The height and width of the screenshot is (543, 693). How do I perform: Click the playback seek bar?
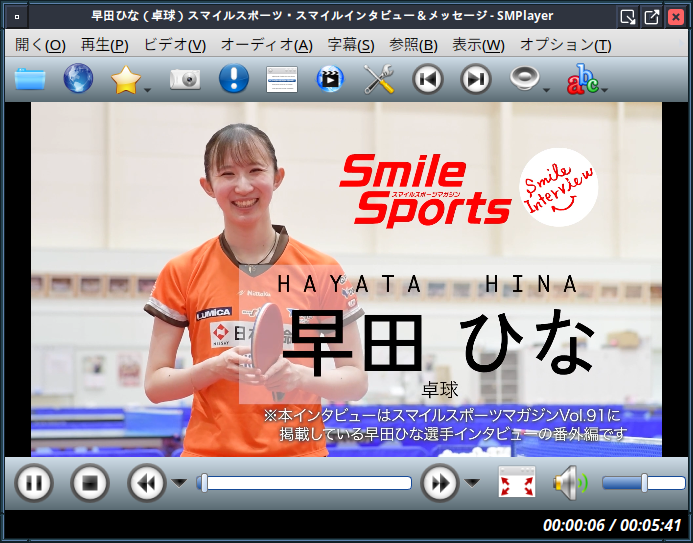point(304,483)
